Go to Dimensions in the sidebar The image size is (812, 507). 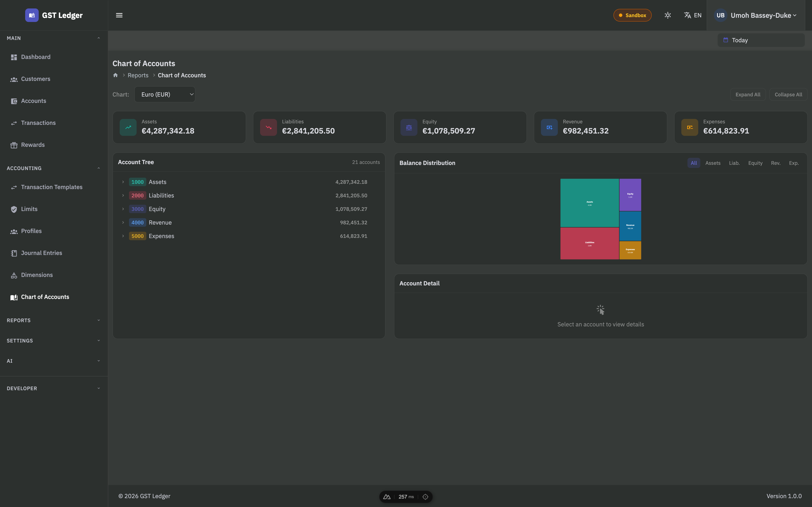click(37, 275)
